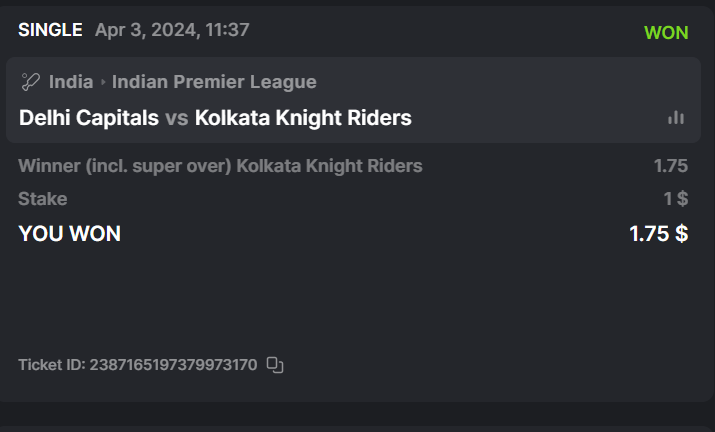Click the 1.75 odds value
The width and height of the screenshot is (715, 432).
tap(671, 166)
